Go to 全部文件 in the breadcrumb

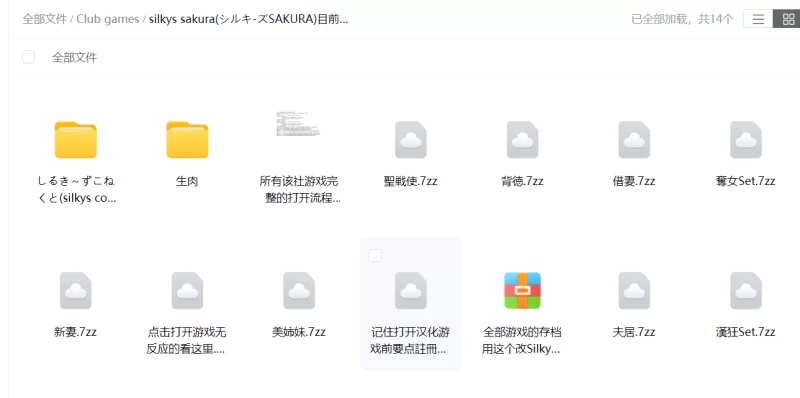tap(44, 19)
